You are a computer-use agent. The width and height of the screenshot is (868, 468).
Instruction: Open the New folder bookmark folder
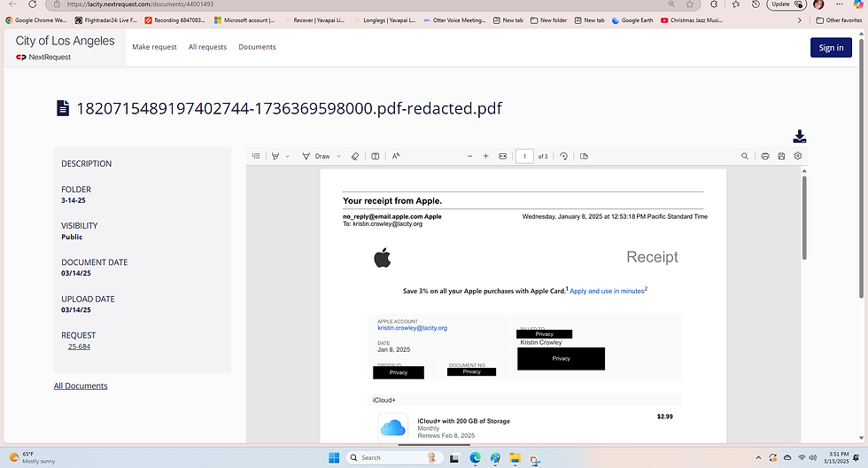548,19
